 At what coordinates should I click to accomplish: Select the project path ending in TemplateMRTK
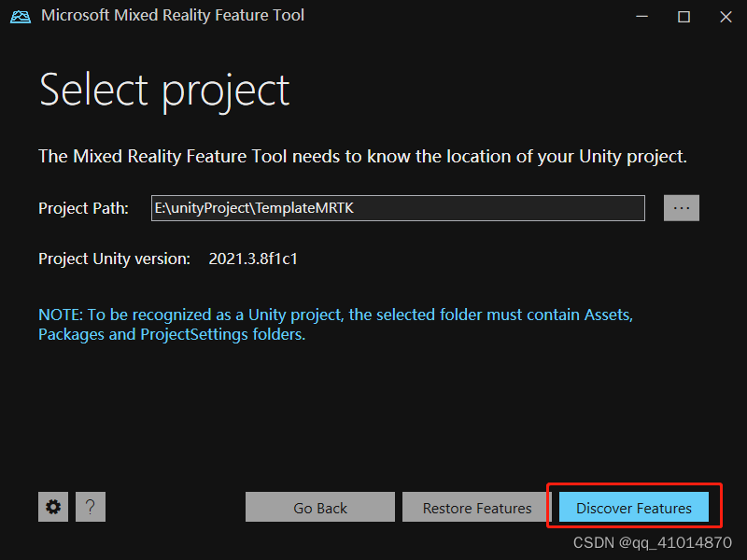point(397,207)
